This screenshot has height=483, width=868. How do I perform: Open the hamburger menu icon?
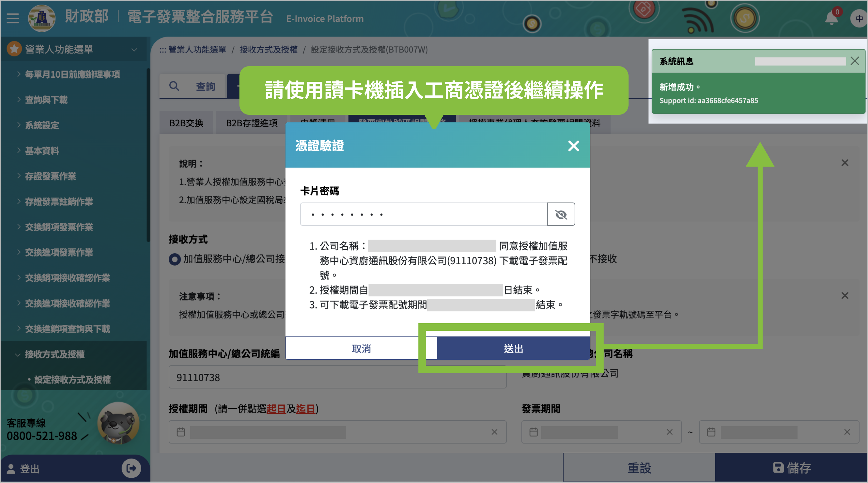click(x=12, y=18)
